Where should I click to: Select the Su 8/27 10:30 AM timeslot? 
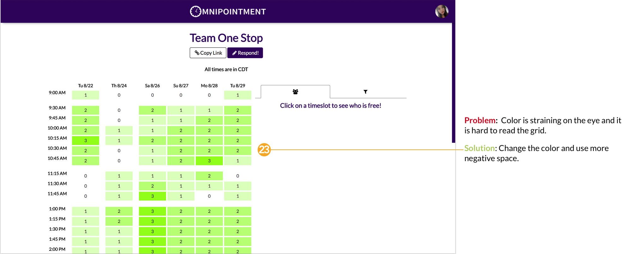181,151
